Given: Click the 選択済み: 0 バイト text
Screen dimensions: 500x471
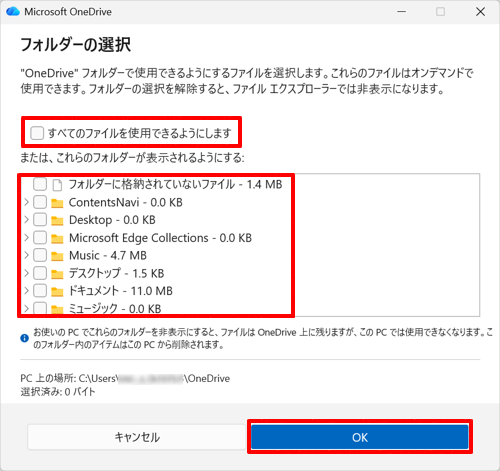Looking at the screenshot, I should tap(58, 392).
